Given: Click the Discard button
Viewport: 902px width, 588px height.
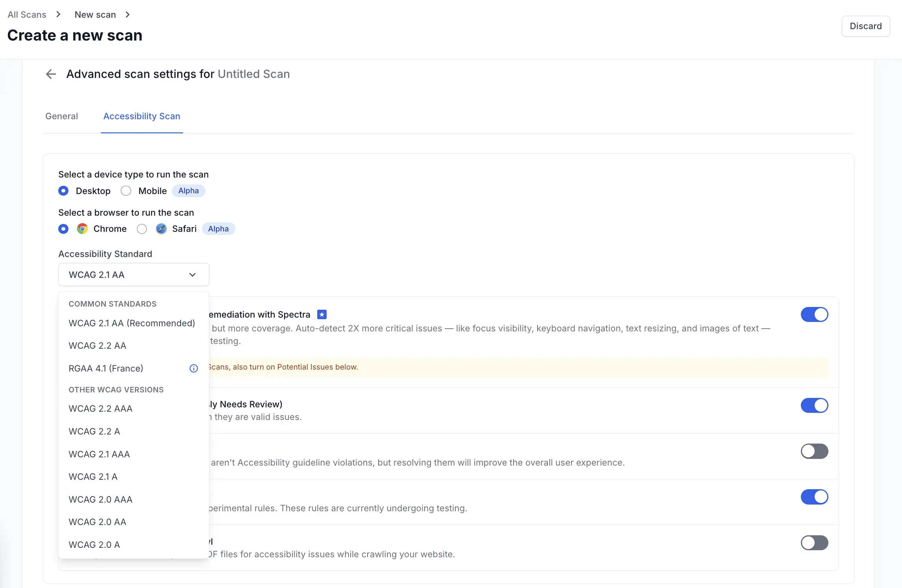Looking at the screenshot, I should point(866,26).
